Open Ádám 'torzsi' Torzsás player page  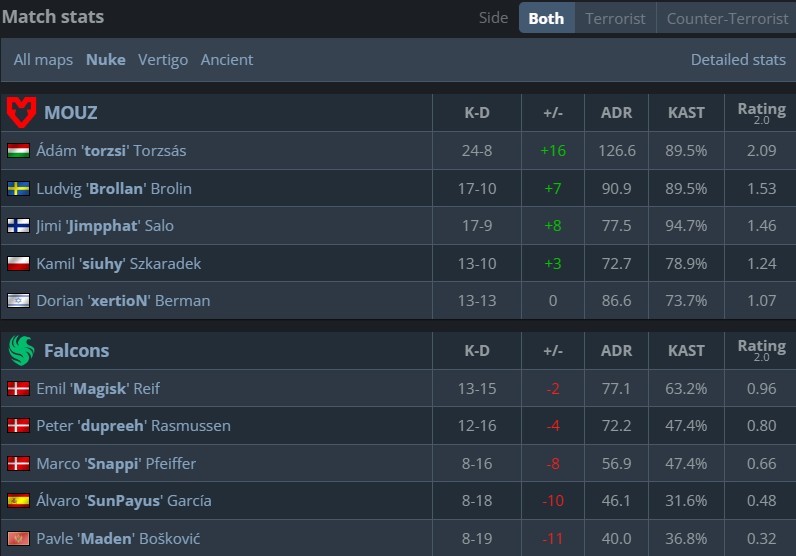tap(111, 151)
